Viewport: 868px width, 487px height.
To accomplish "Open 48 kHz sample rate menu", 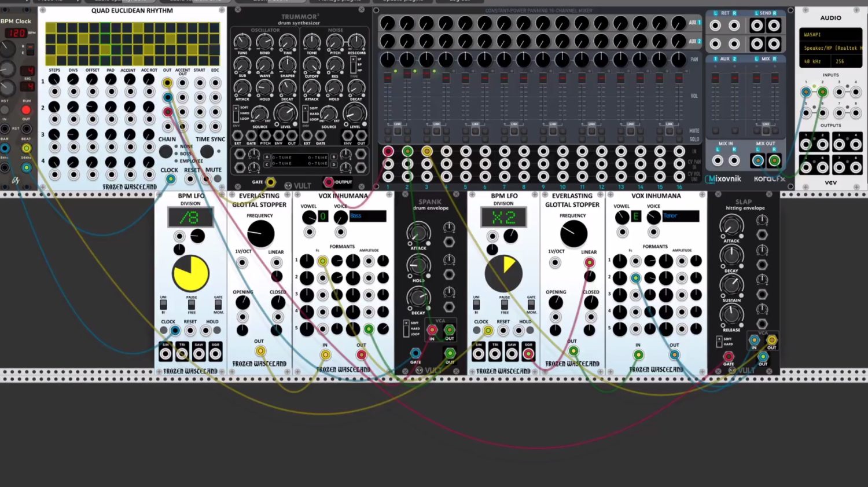I will tap(815, 61).
